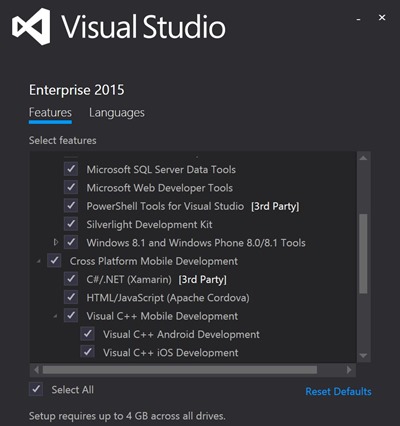400x426 pixels.
Task: Uncheck Visual C++ iOS Development checkbox
Action: pyautogui.click(x=88, y=352)
